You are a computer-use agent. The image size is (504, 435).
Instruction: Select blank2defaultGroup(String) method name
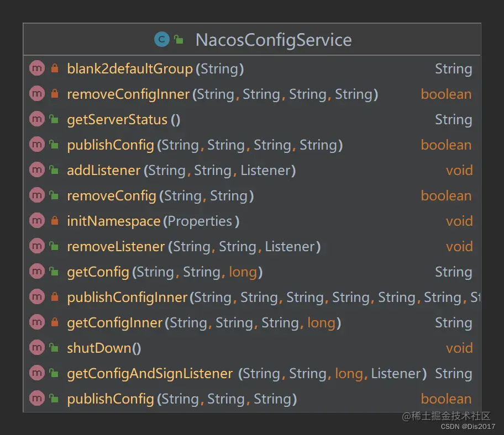[x=155, y=68]
